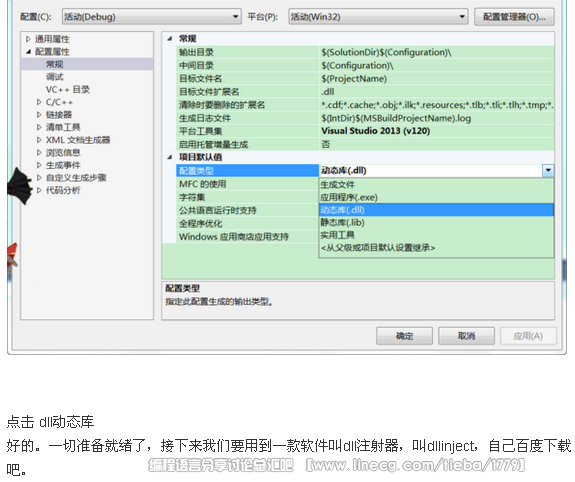Expand the 链接器 tree node
The width and height of the screenshot is (575, 482).
[x=39, y=114]
